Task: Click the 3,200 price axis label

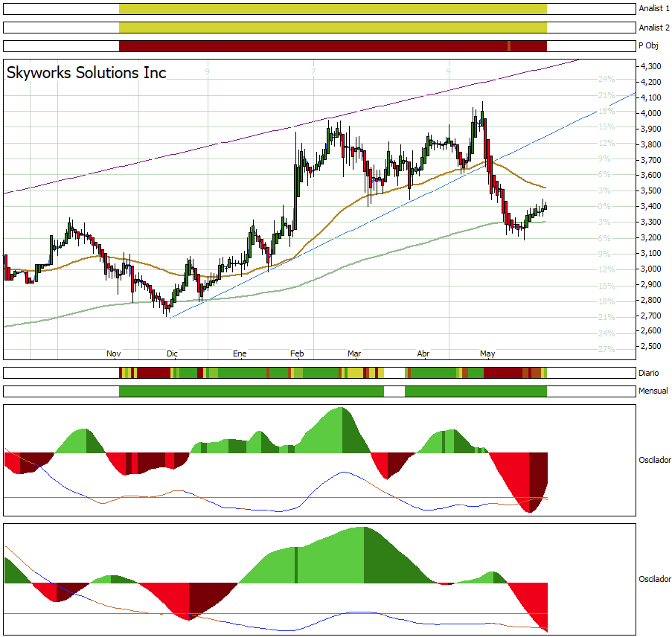Action: [651, 237]
